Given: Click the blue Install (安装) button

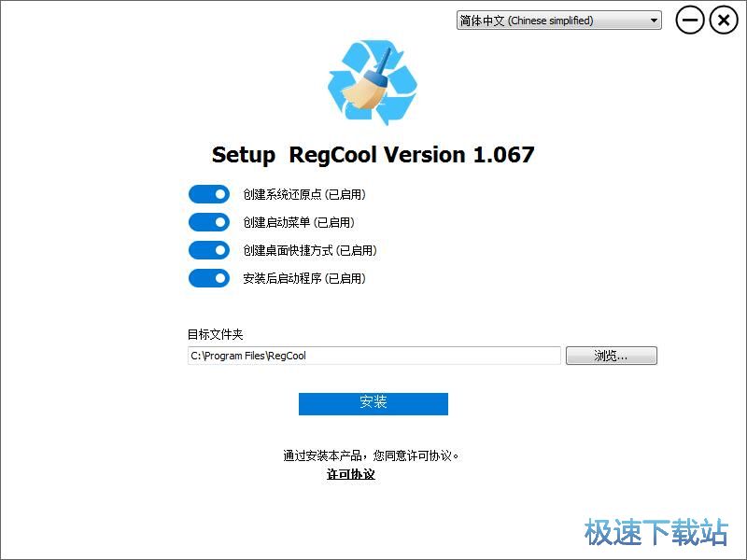Looking at the screenshot, I should (373, 404).
